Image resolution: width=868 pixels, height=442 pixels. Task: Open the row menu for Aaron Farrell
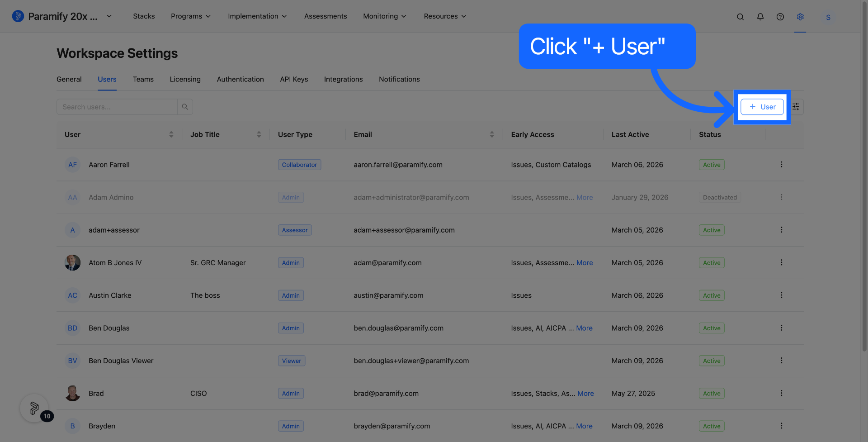tap(781, 165)
